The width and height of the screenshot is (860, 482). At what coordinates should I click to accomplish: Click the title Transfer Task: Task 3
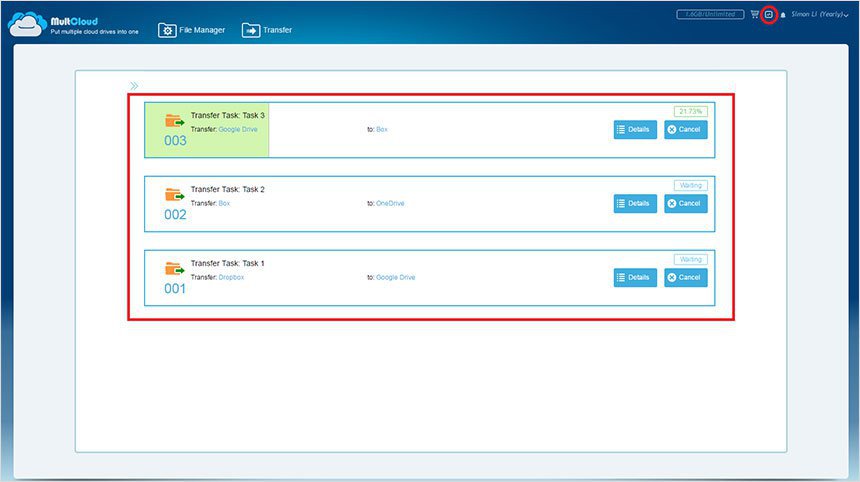[x=228, y=115]
